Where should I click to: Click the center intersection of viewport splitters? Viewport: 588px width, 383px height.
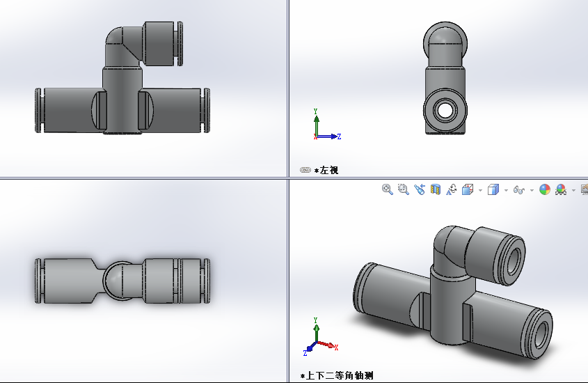pos(287,178)
